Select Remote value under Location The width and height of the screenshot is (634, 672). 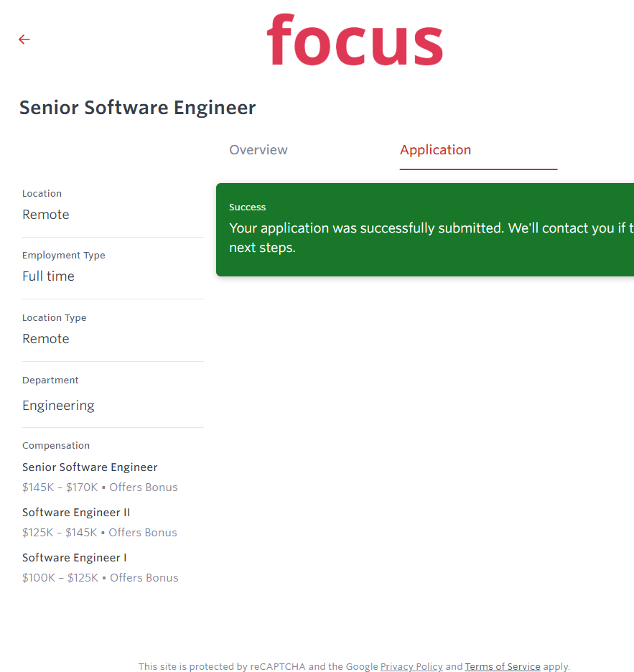point(46,215)
